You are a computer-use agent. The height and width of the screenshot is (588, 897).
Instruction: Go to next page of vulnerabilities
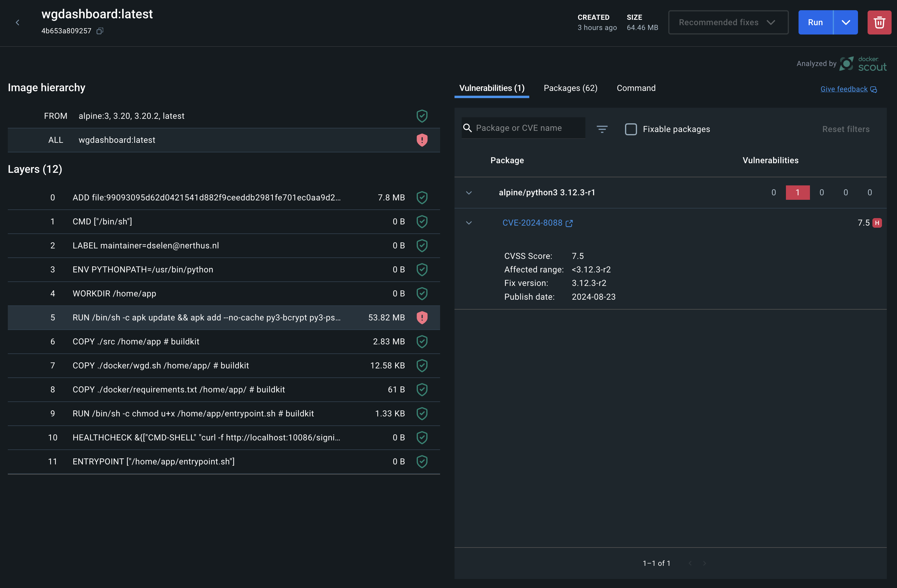click(x=704, y=563)
